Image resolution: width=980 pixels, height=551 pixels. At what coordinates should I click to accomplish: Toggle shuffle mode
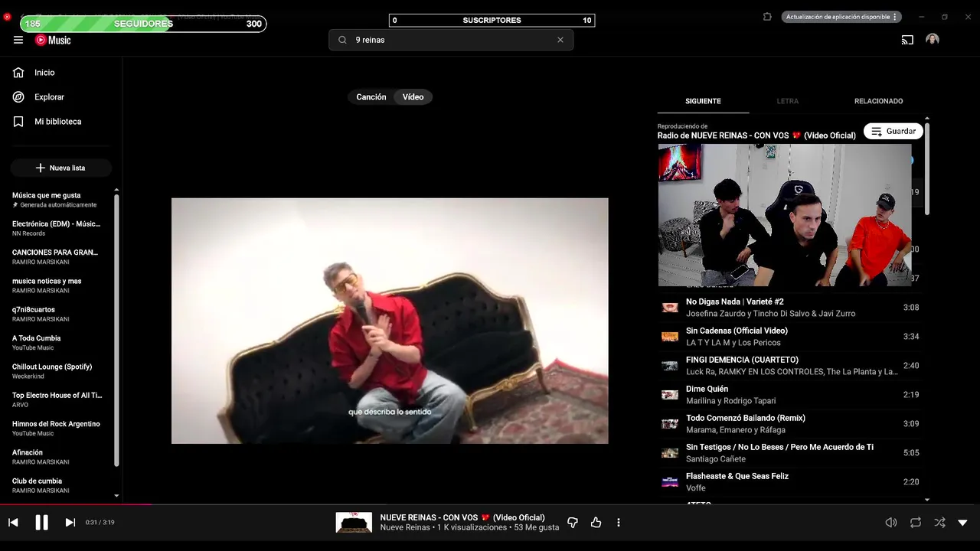939,523
